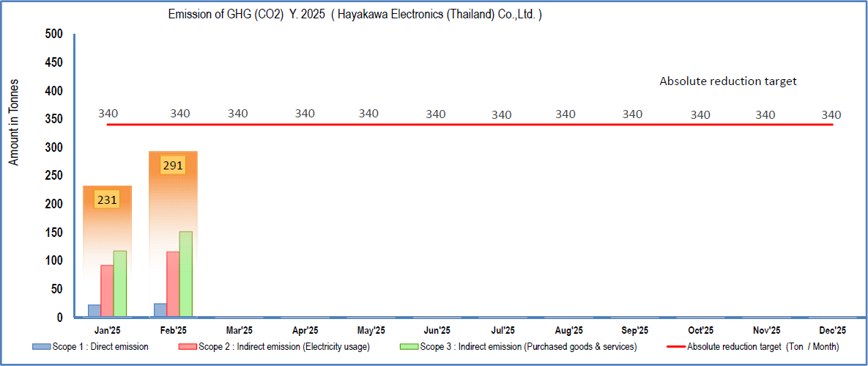This screenshot has width=868, height=366.
Task: Click the red absolute reduction target line
Action: point(470,125)
